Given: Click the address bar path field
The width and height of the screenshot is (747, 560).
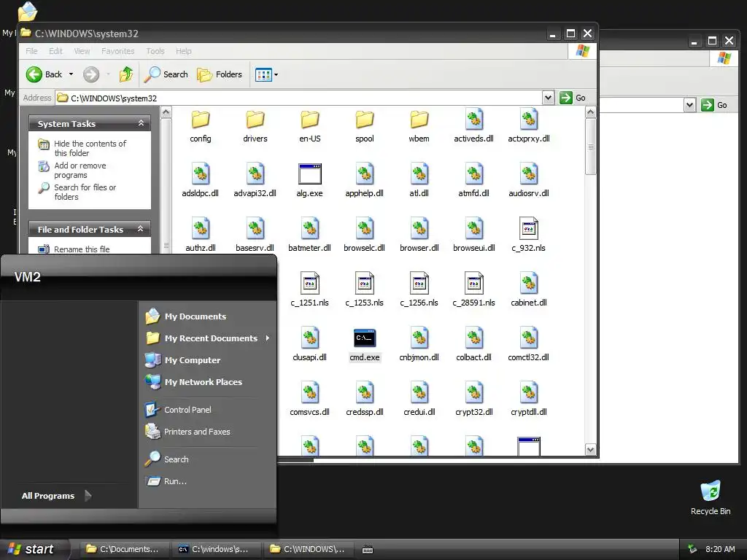Looking at the screenshot, I should coord(298,98).
